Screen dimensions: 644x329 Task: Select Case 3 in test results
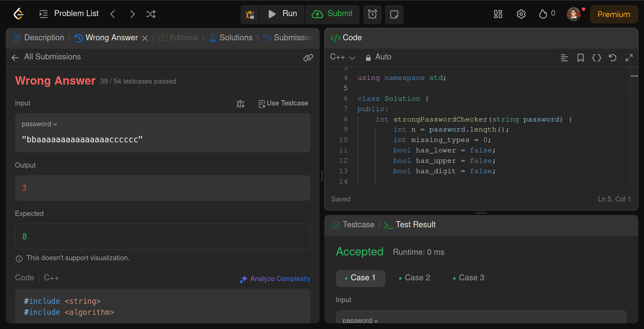pos(468,278)
